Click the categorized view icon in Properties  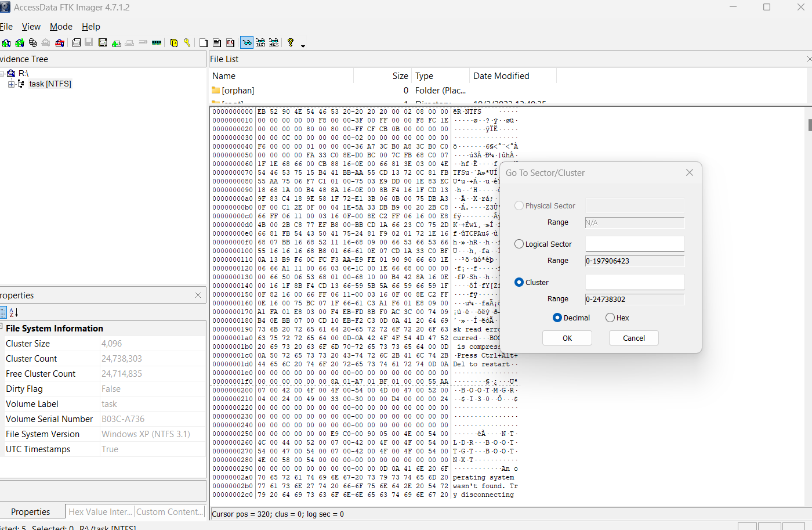click(x=3, y=312)
